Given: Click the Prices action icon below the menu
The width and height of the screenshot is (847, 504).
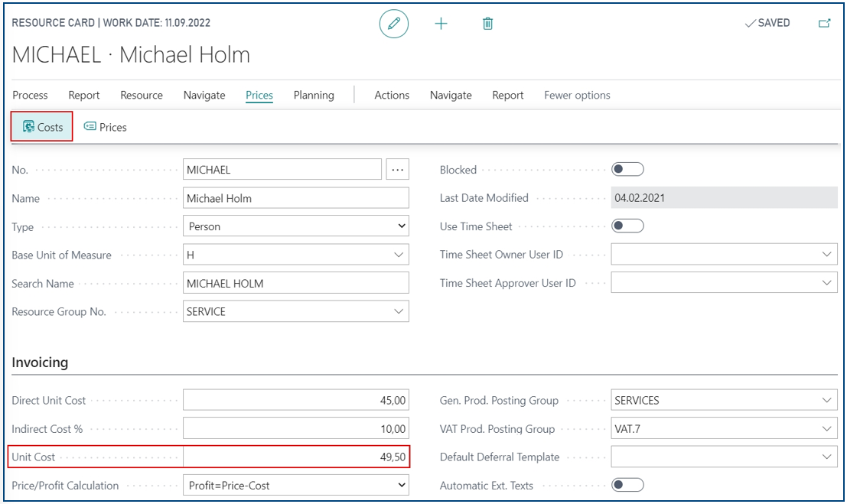Looking at the screenshot, I should point(106,127).
